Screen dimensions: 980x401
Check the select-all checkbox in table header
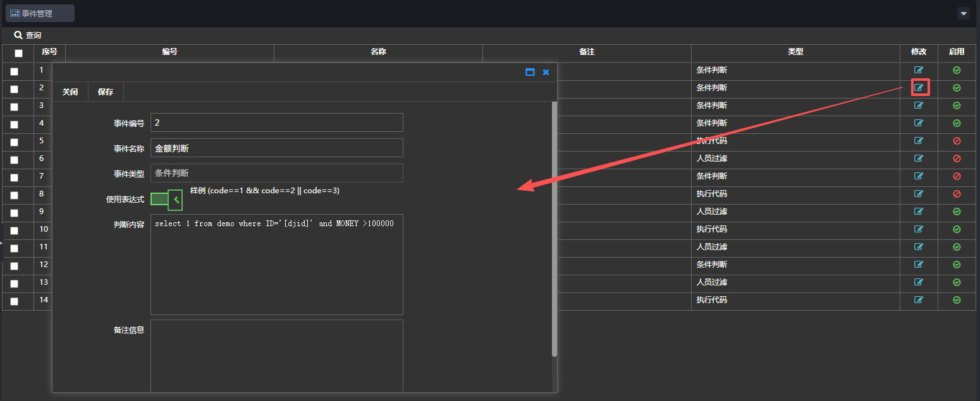(18, 54)
